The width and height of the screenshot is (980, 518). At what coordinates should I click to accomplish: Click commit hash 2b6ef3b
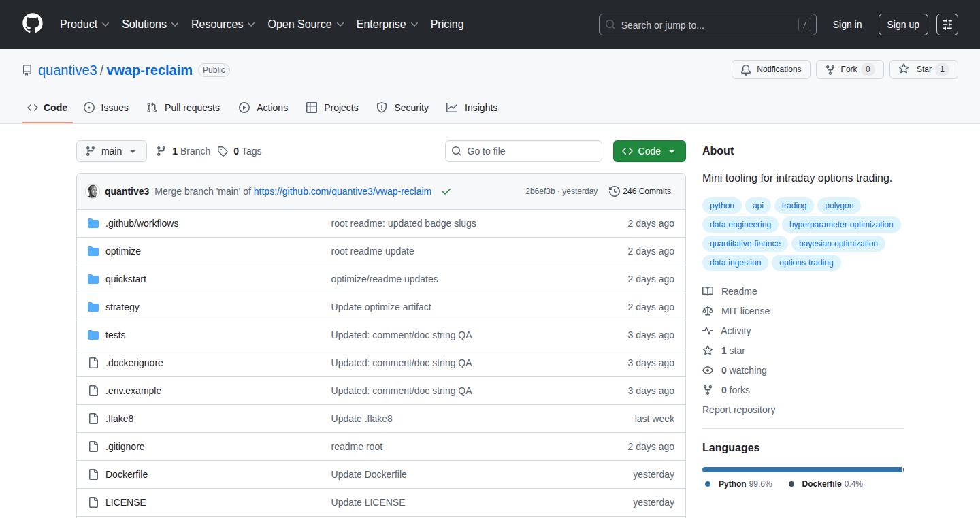(x=540, y=191)
